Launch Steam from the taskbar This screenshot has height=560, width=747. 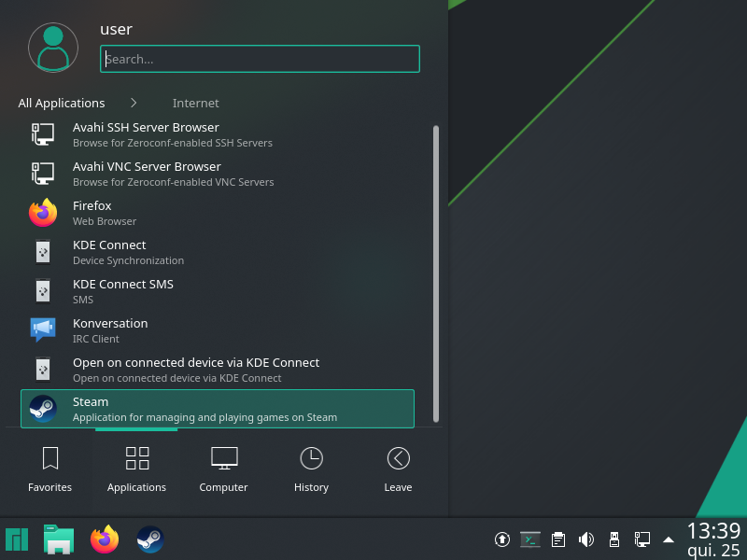click(150, 539)
